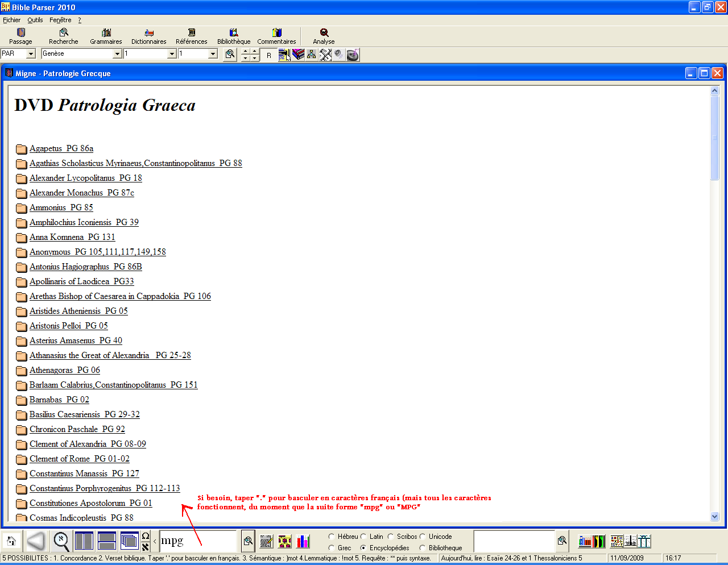This screenshot has height=565, width=728.
Task: Click the crossed tools icon in toolbar
Action: coord(325,55)
